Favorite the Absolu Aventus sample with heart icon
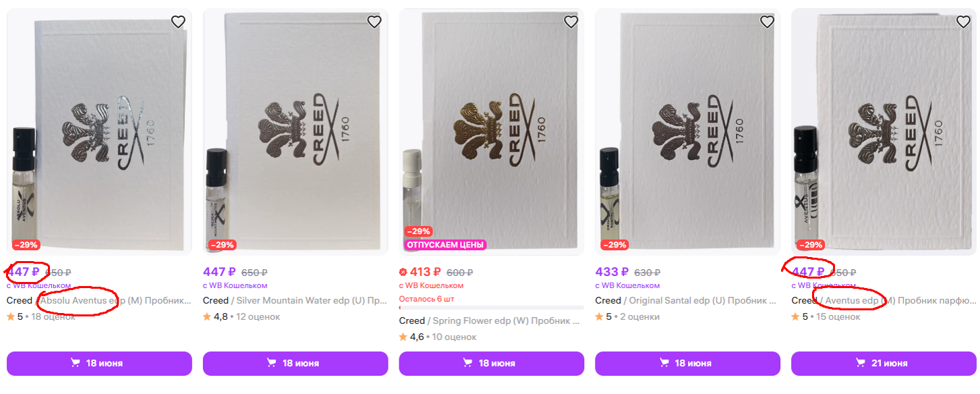 (x=178, y=22)
